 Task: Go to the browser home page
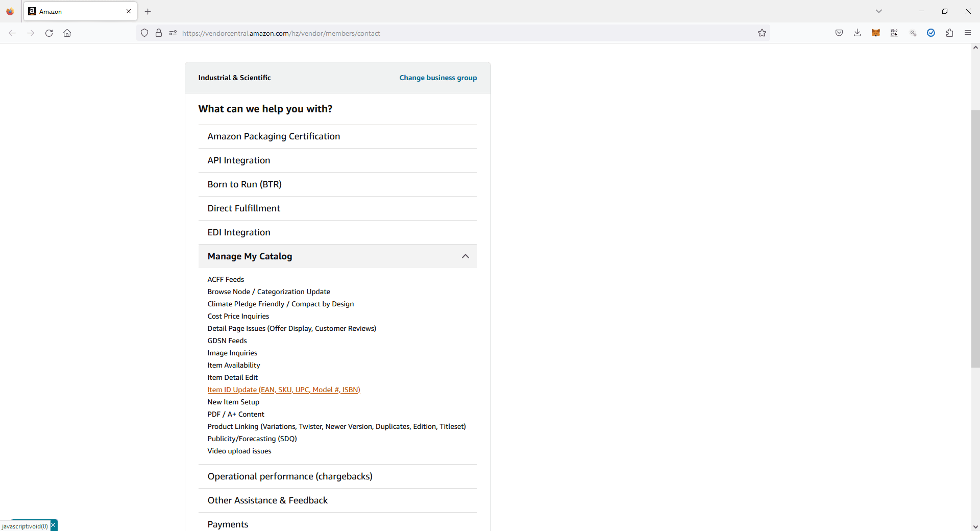[x=67, y=33]
